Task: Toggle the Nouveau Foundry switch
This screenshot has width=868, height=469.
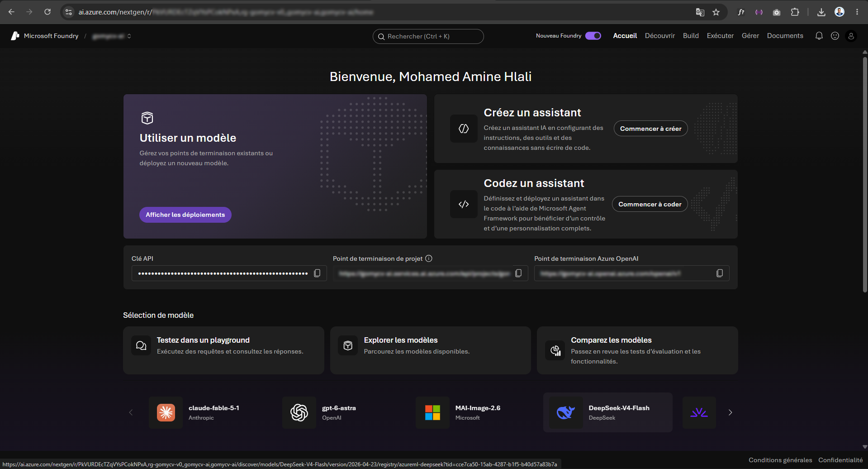Action: tap(593, 36)
